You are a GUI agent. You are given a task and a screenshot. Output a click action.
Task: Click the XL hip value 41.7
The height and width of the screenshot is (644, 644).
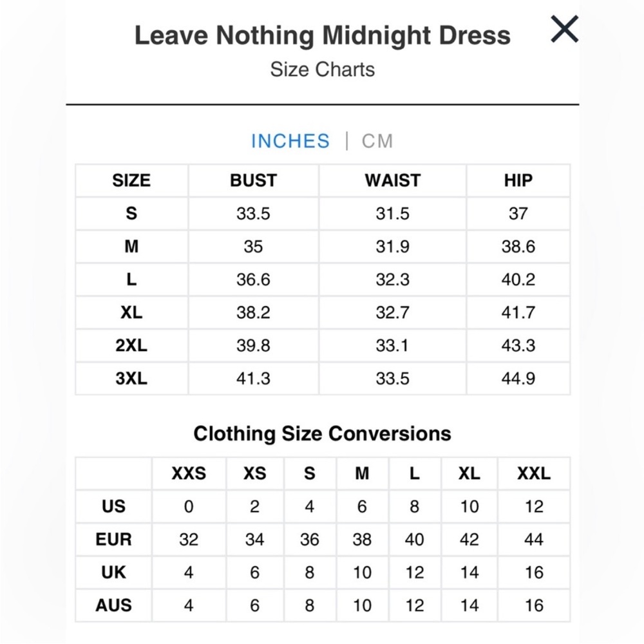click(x=518, y=312)
